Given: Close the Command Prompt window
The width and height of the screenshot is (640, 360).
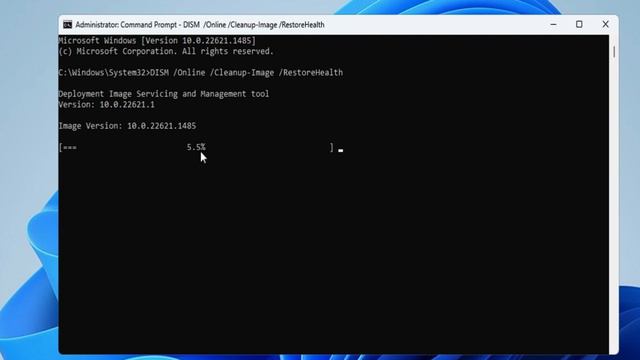Looking at the screenshot, I should tap(605, 24).
